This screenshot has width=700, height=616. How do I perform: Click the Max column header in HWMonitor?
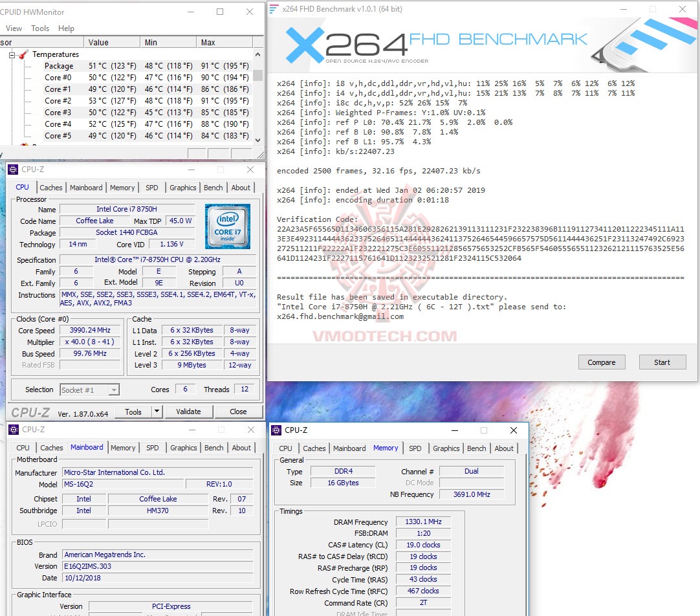pos(224,43)
